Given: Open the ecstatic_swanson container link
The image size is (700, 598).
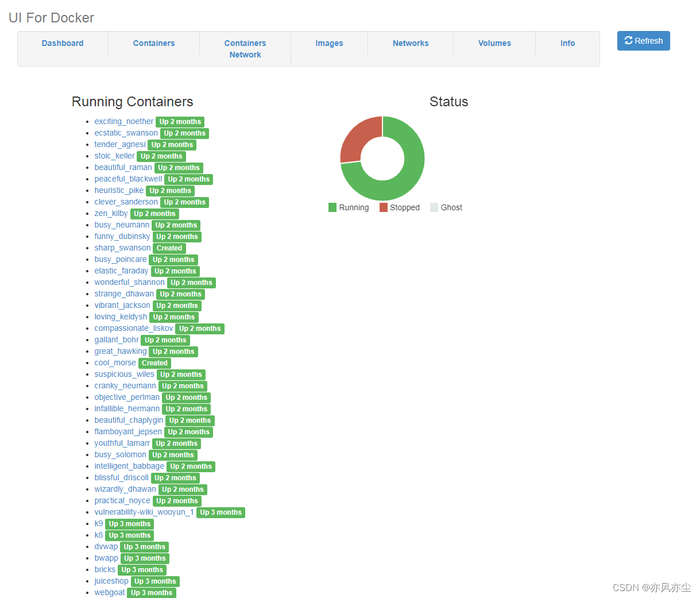Looking at the screenshot, I should pos(126,133).
